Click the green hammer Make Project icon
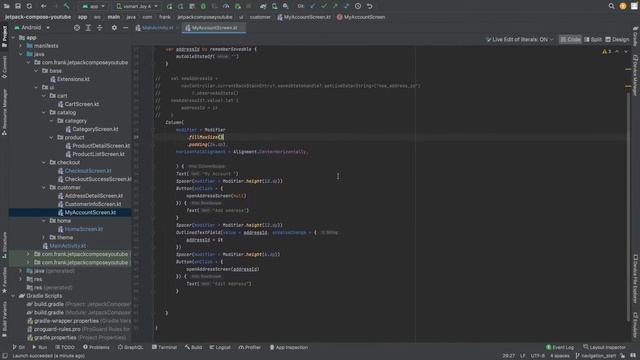640x360 pixels. point(67,6)
